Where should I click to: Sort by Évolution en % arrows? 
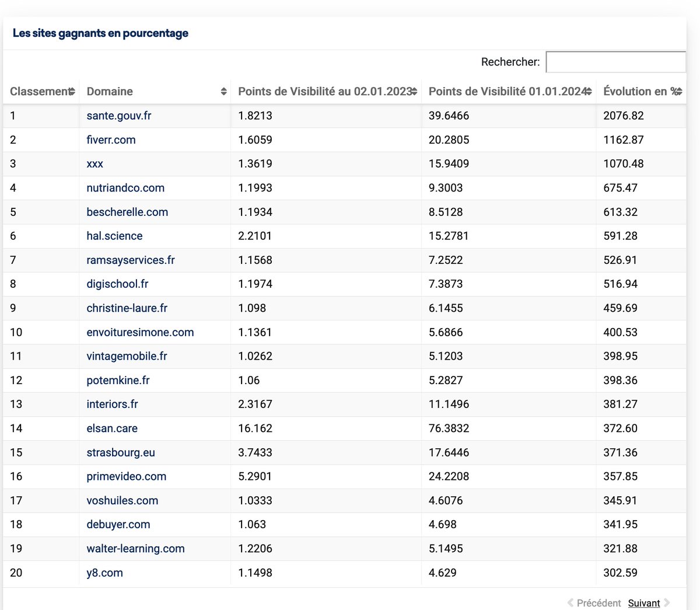[x=678, y=92]
